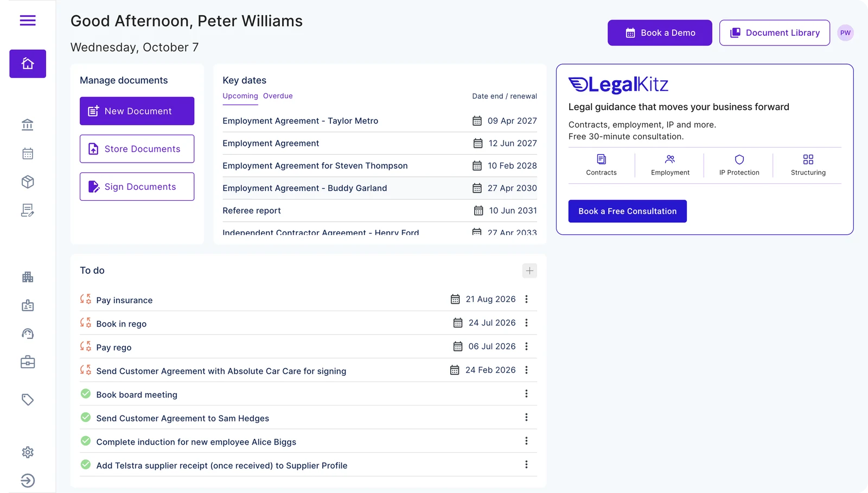Open the Referee report entry
The width and height of the screenshot is (868, 493).
(252, 210)
